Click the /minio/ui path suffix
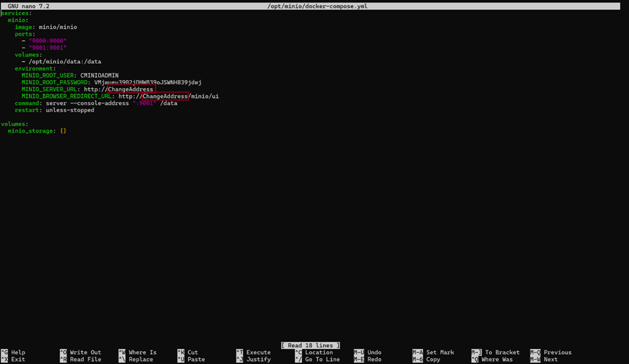This screenshot has height=364, width=629. coord(204,96)
